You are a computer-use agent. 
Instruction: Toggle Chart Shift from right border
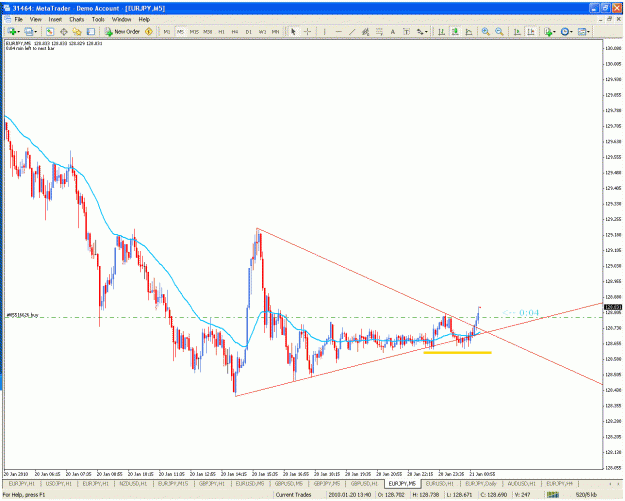(531, 31)
